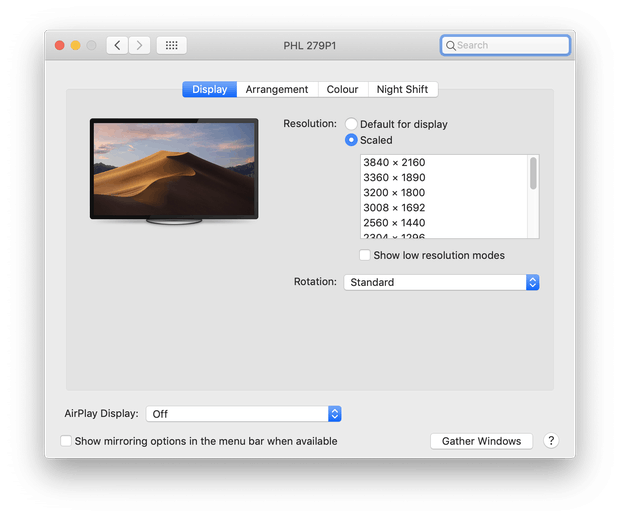Select the Scaled resolution radio button
The height and width of the screenshot is (517, 620).
351,140
